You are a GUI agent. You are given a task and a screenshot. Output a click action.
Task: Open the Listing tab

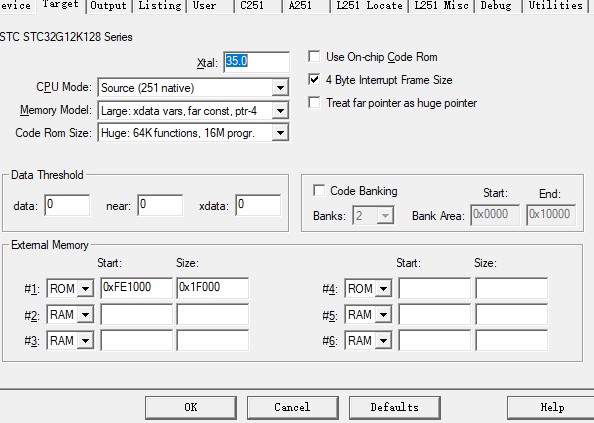click(x=159, y=6)
